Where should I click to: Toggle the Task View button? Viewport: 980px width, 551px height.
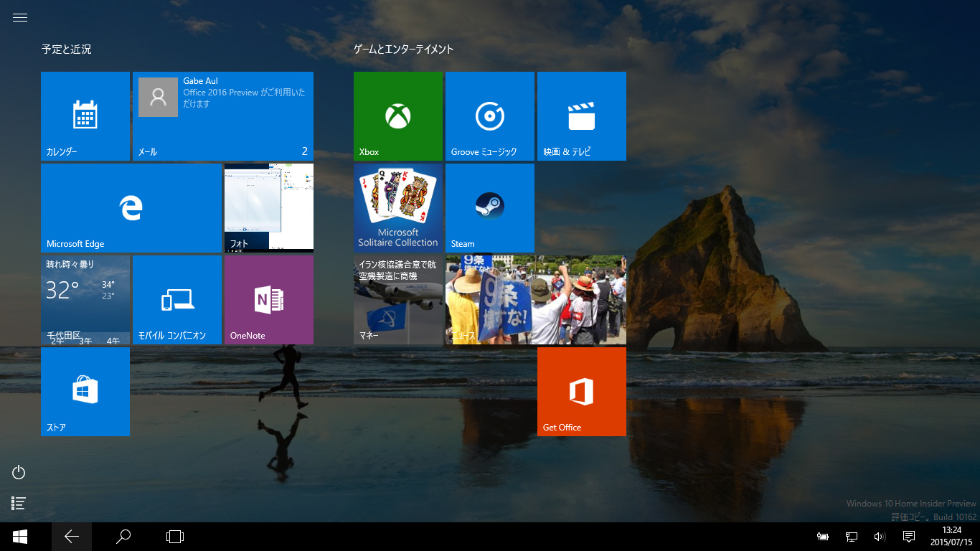pyautogui.click(x=175, y=537)
